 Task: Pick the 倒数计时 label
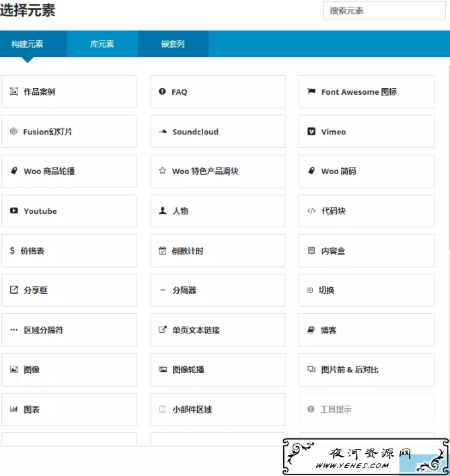click(x=188, y=251)
